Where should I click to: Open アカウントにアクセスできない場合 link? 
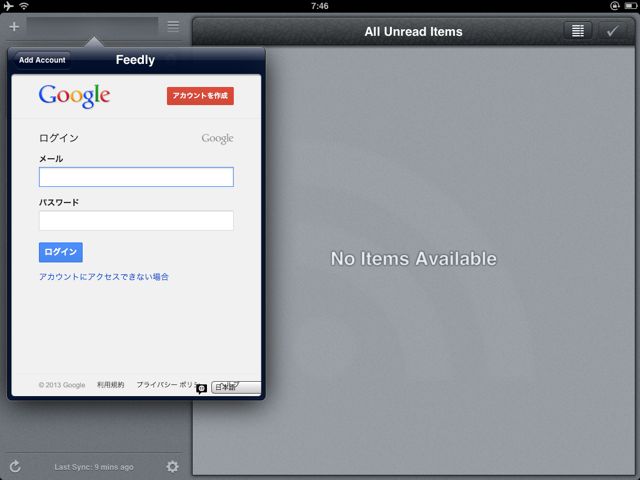[104, 277]
